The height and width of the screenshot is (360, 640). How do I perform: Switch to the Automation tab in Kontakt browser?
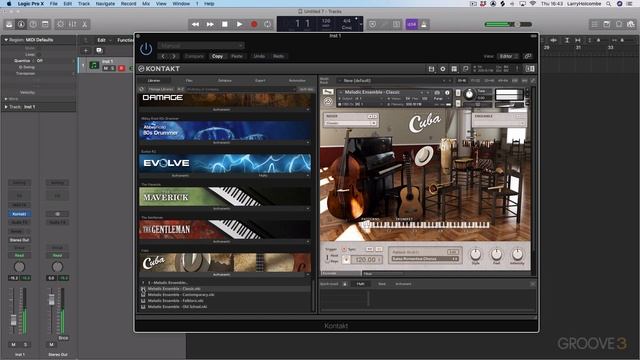297,81
